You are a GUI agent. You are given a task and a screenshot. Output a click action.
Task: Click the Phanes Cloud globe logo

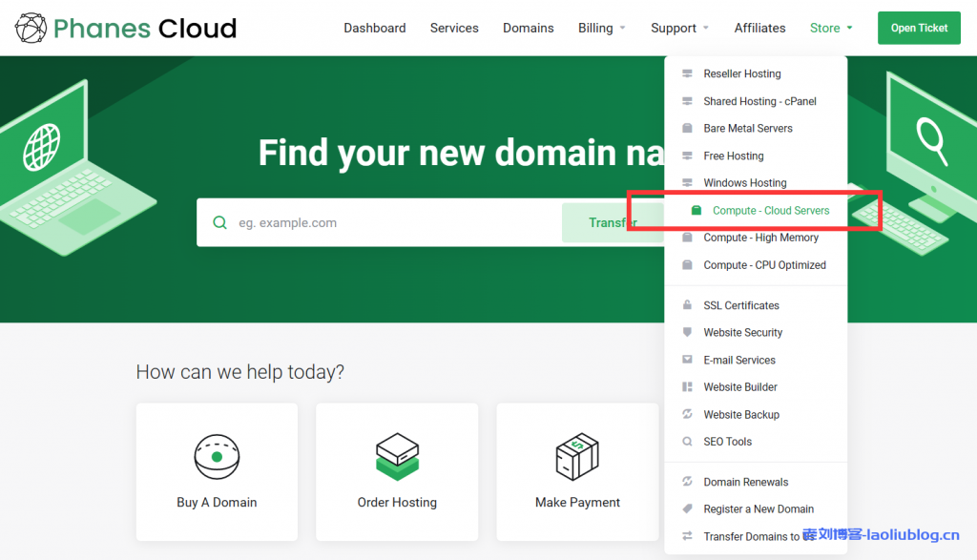31,29
